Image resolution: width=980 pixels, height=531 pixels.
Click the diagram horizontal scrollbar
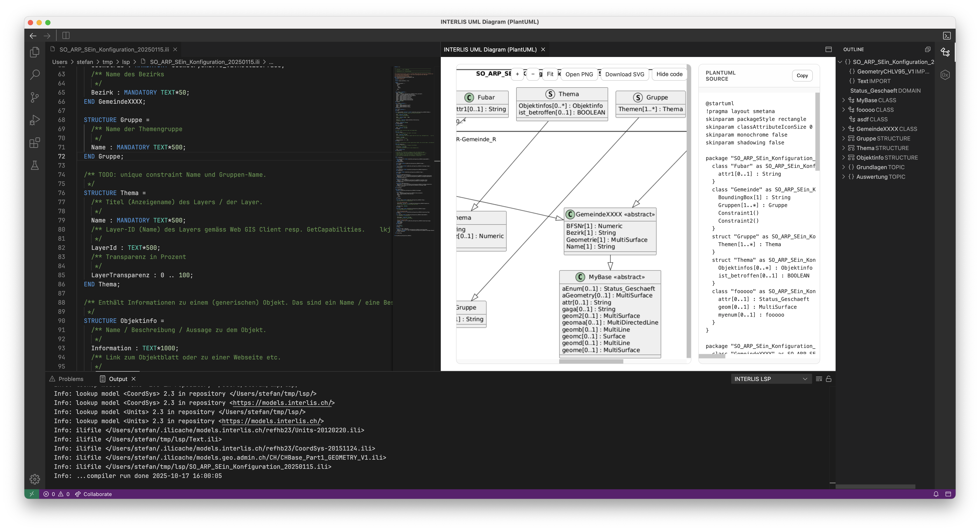click(x=591, y=361)
